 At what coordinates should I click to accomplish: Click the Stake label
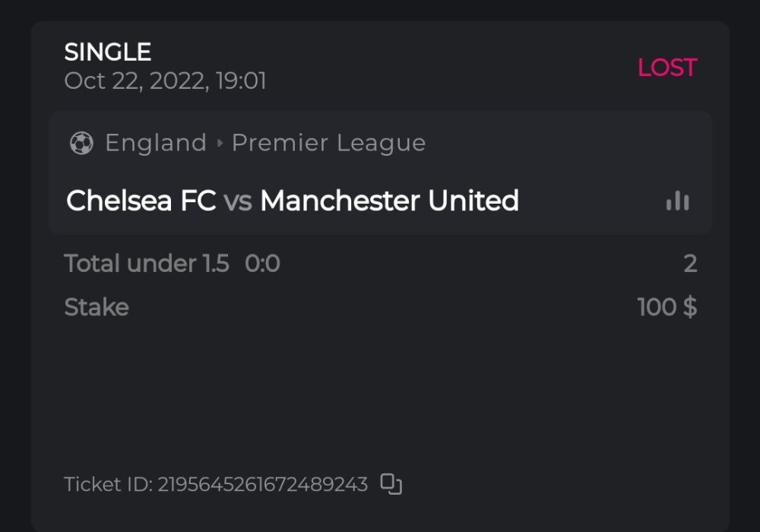point(97,307)
